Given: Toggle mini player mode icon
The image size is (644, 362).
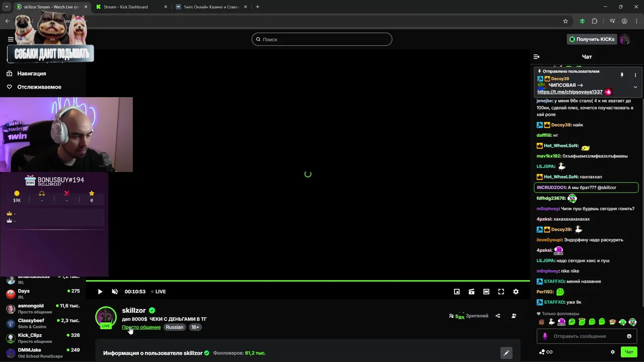Looking at the screenshot, I should [457, 292].
